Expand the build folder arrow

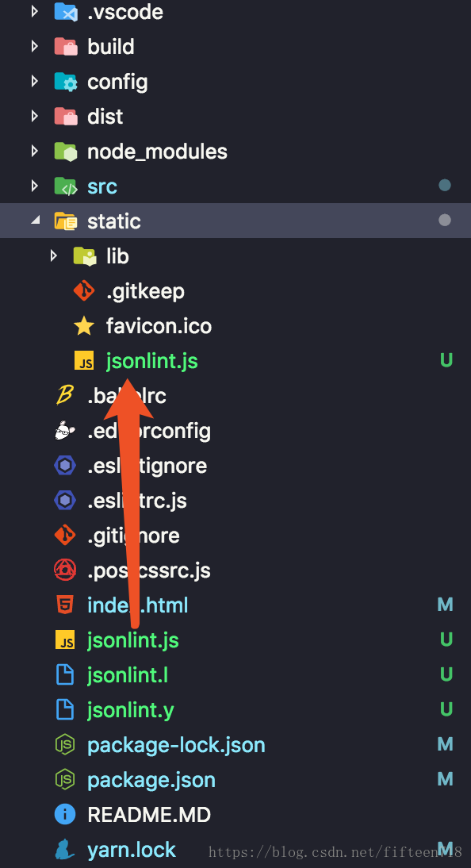click(35, 47)
